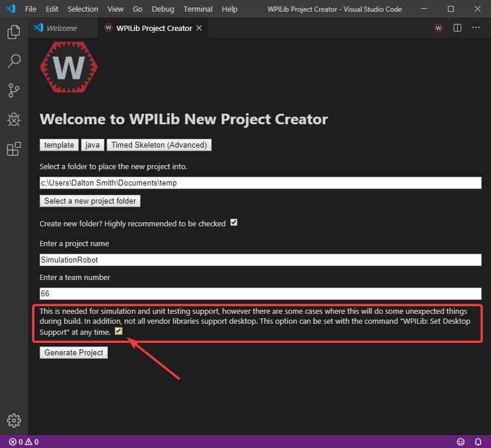Open the Run and Debug view
Viewport: 491px width, 448px height.
coord(13,120)
